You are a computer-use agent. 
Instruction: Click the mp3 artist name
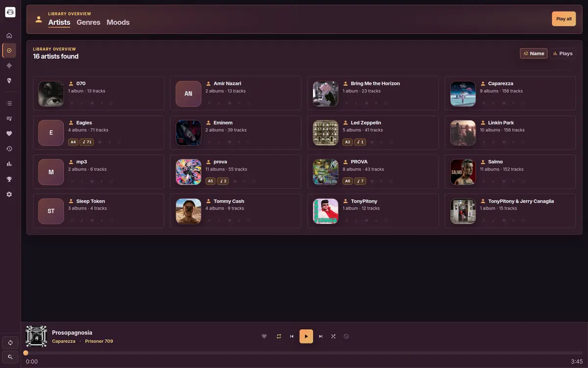82,161
